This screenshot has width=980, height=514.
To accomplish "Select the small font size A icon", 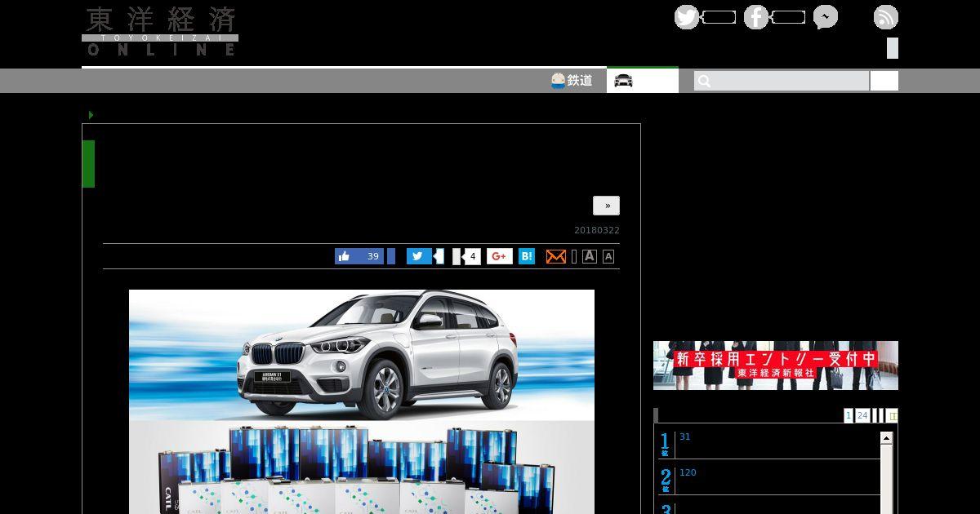I will [608, 256].
